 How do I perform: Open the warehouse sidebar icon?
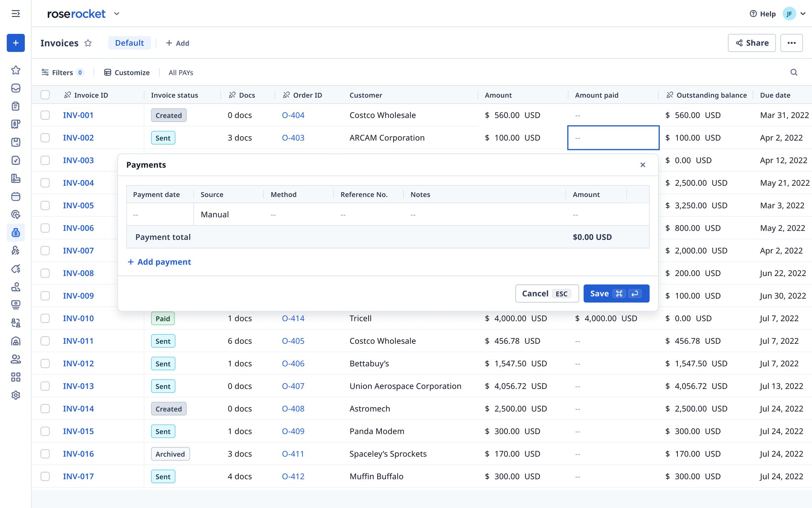[x=16, y=341]
